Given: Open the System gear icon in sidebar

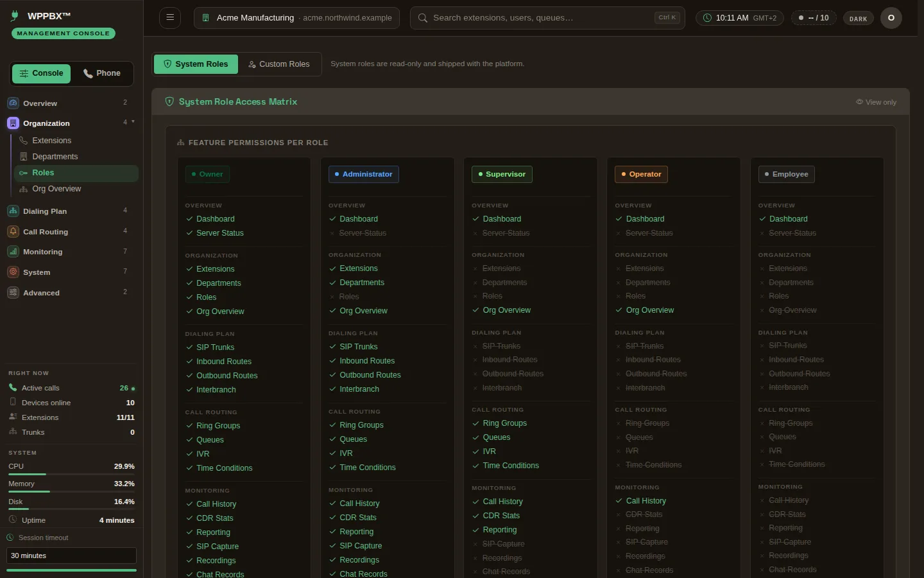Looking at the screenshot, I should coord(13,272).
